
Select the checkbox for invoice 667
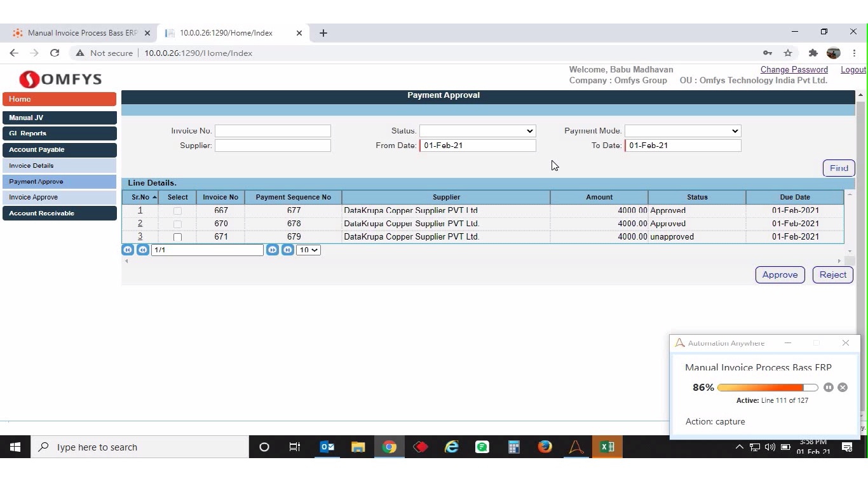pyautogui.click(x=177, y=211)
